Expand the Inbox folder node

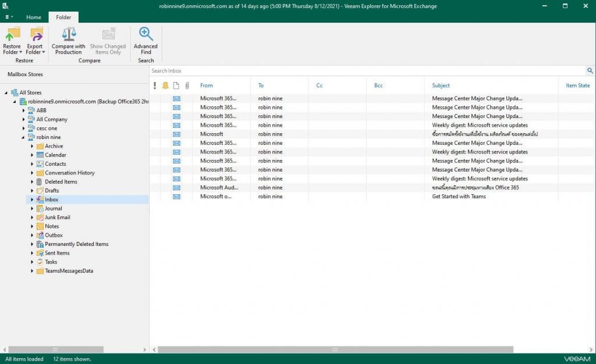click(x=32, y=199)
